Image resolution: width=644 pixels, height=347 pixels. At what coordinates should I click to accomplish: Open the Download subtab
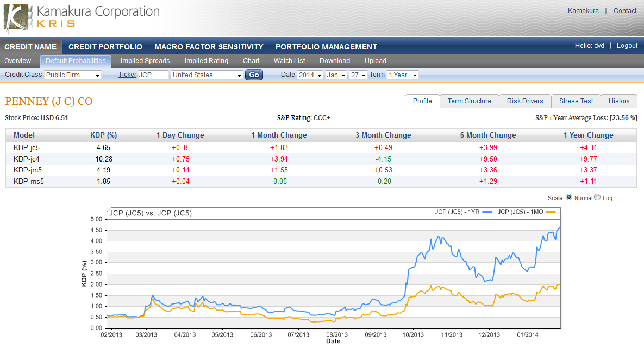click(335, 61)
